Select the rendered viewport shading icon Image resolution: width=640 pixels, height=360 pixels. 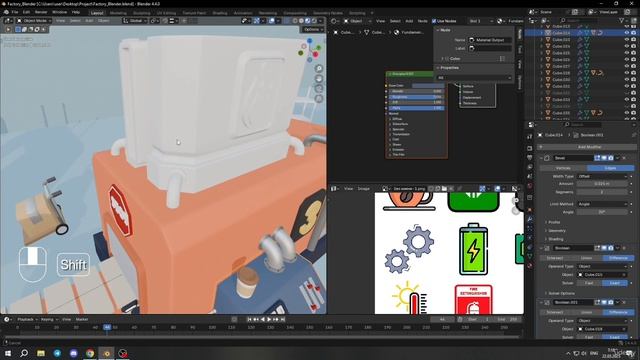tap(314, 20)
